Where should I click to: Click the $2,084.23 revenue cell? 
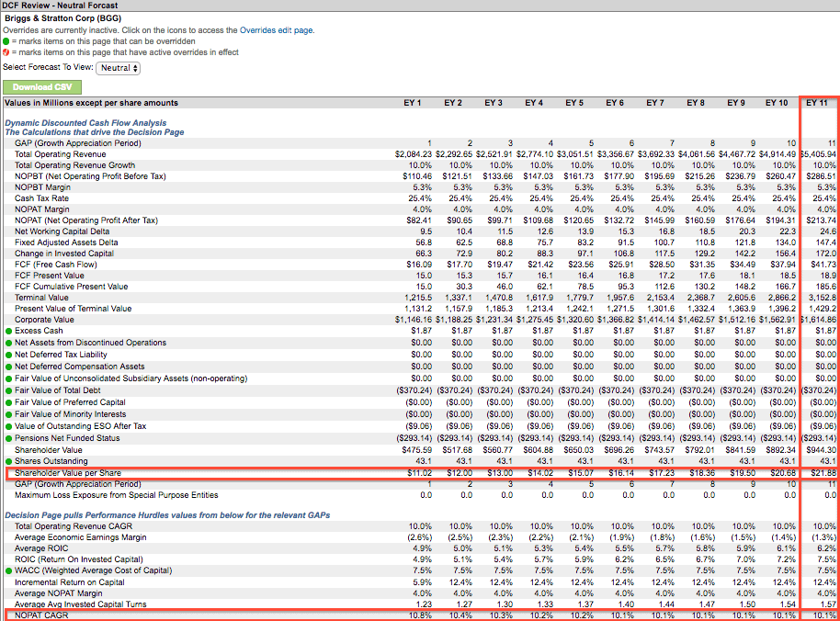point(414,154)
